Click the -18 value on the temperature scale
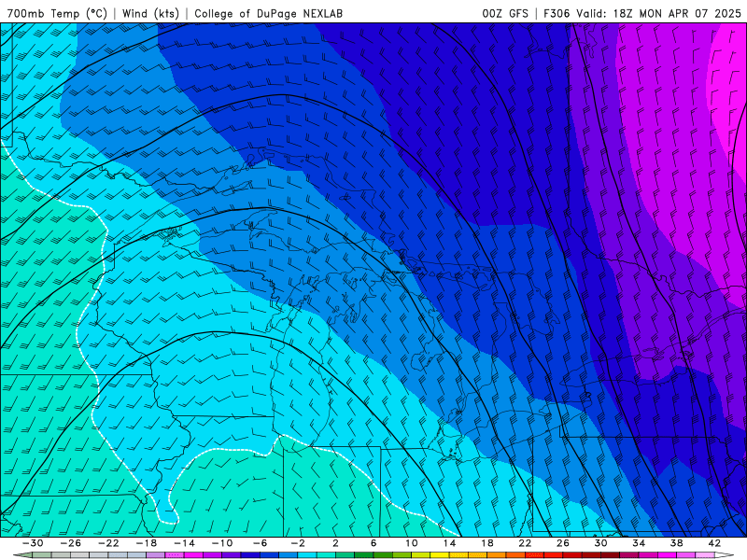 [147, 543]
